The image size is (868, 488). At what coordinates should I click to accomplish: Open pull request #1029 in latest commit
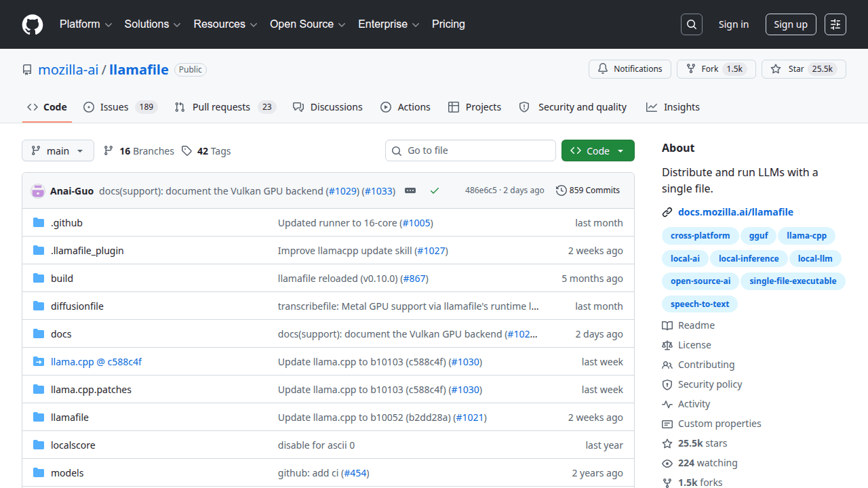click(x=342, y=191)
